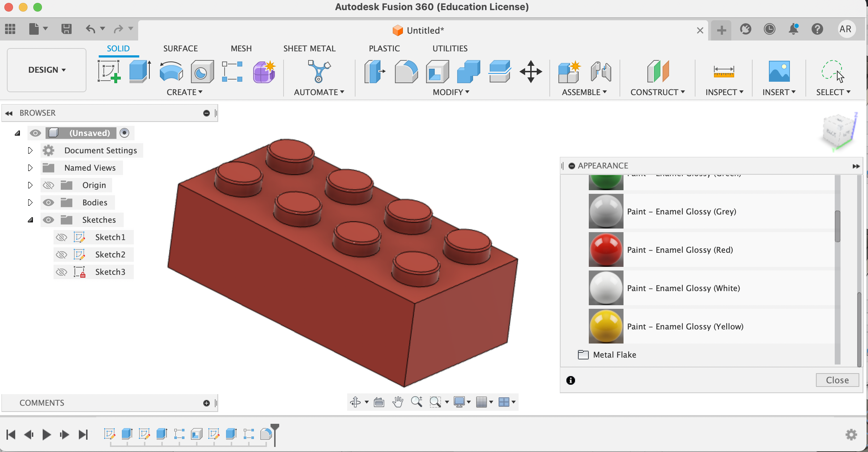Show Sketch1 using its eye icon
Viewport: 868px width, 452px height.
[x=61, y=237]
